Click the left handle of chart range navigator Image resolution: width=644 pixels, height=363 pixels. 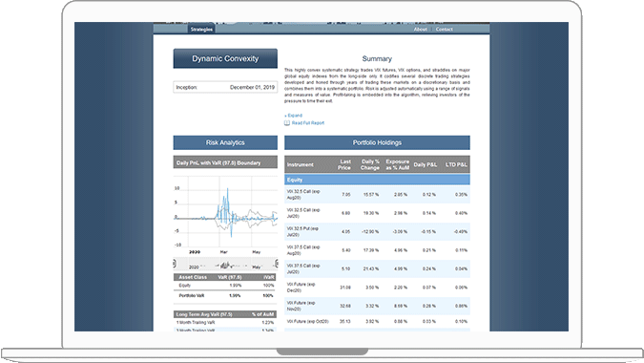tap(175, 264)
